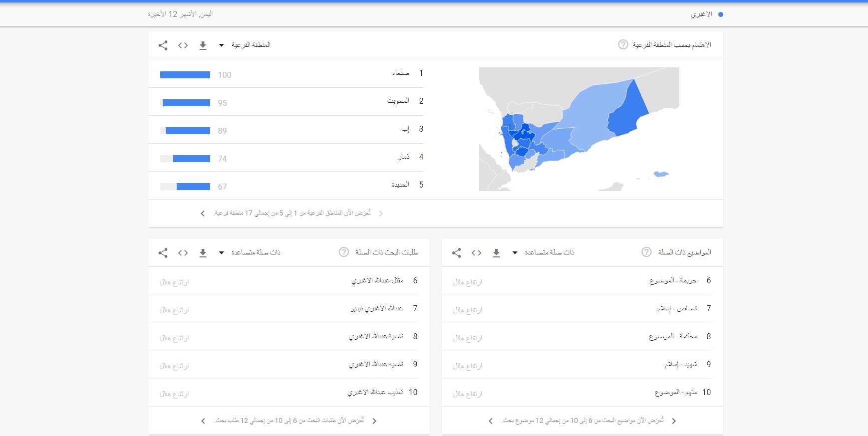This screenshot has height=436, width=868.
Task: Open topic متهم - الموضوع
Action: point(676,393)
